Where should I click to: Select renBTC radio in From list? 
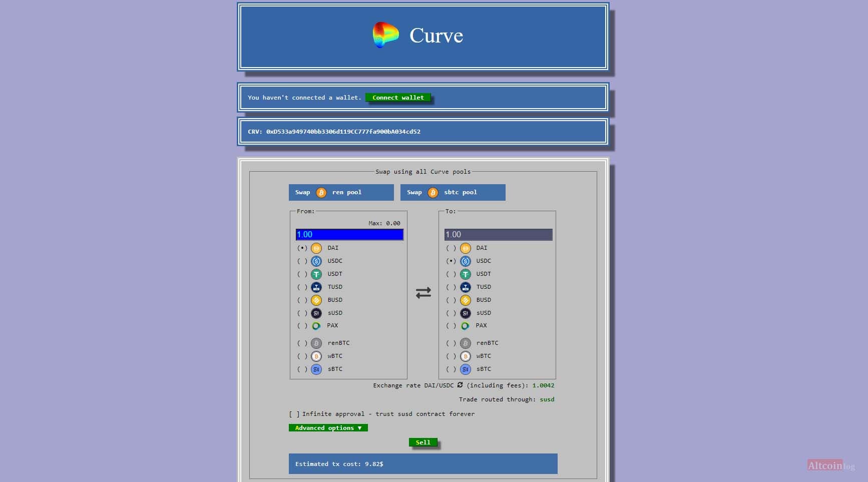(x=302, y=343)
